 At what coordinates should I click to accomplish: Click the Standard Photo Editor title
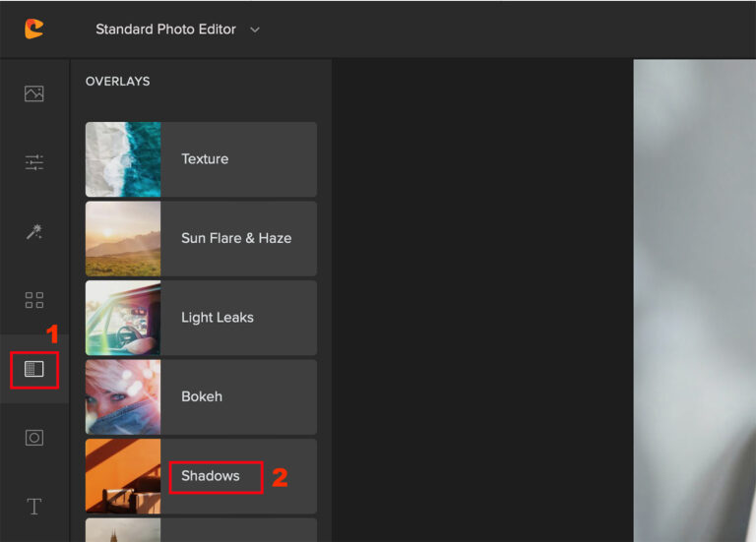click(165, 30)
